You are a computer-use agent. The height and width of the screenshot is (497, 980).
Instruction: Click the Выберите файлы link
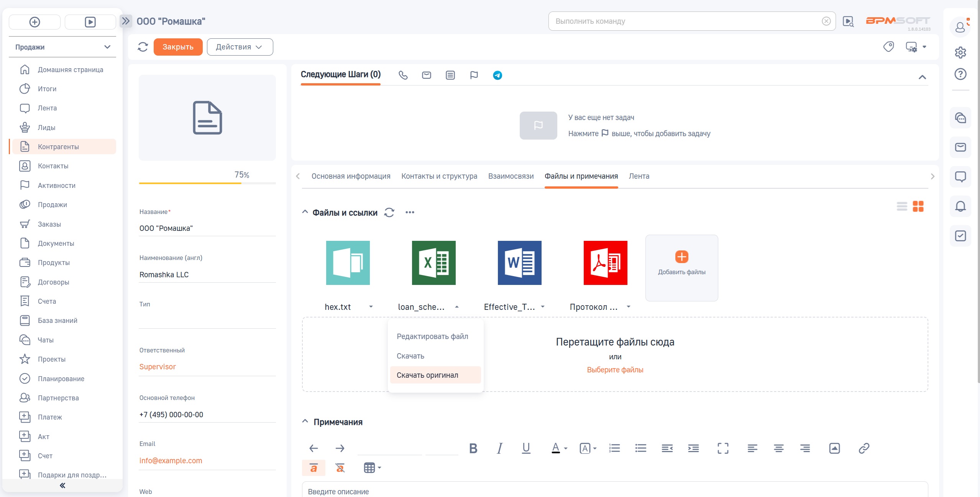(615, 370)
